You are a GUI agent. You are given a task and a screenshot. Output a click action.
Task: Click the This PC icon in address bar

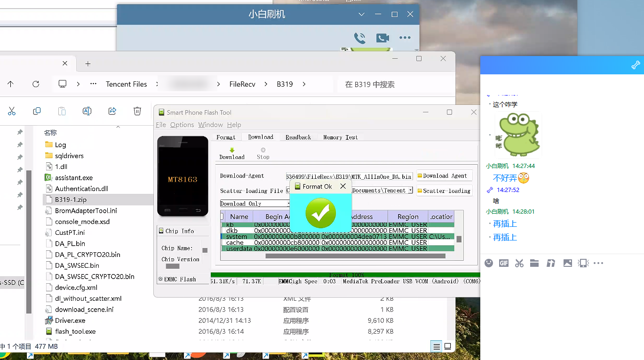click(x=63, y=84)
